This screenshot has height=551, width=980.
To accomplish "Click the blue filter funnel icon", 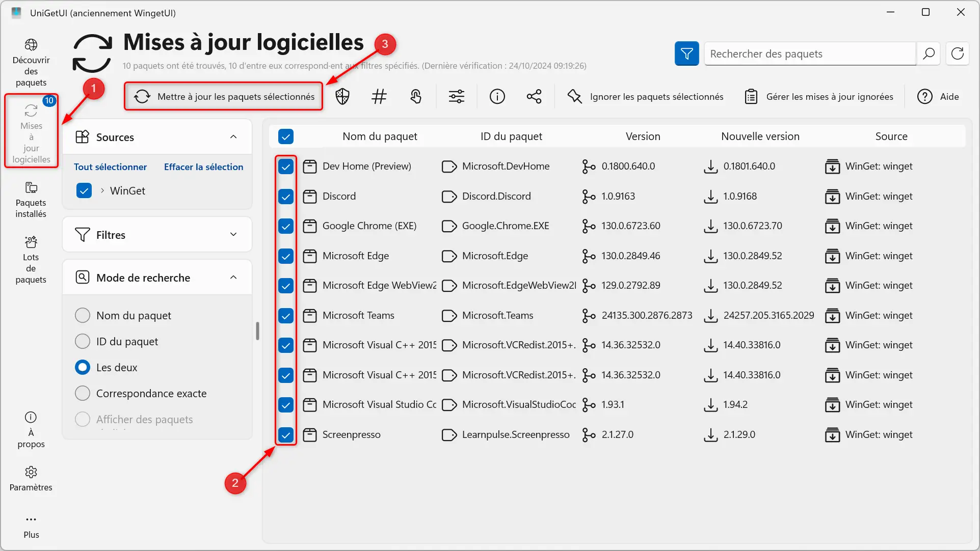I will tap(686, 53).
